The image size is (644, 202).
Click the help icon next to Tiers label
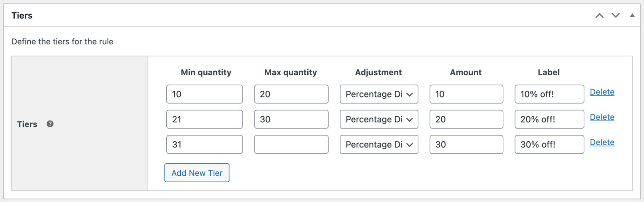click(x=50, y=124)
